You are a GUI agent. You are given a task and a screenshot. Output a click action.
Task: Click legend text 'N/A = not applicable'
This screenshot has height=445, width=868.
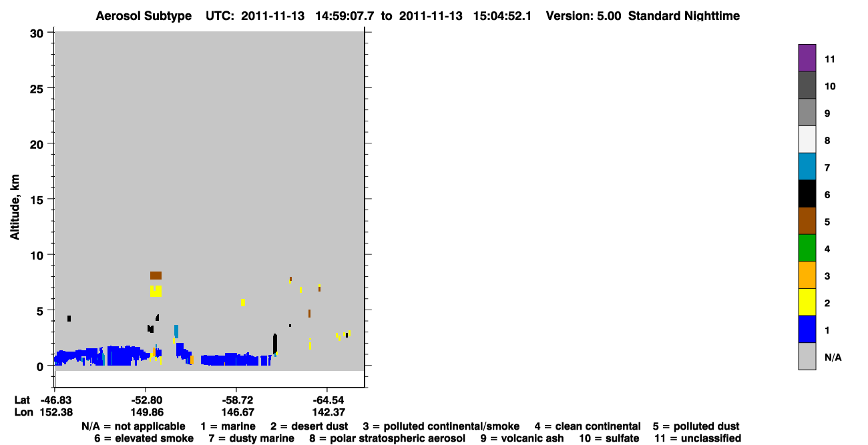(x=134, y=426)
